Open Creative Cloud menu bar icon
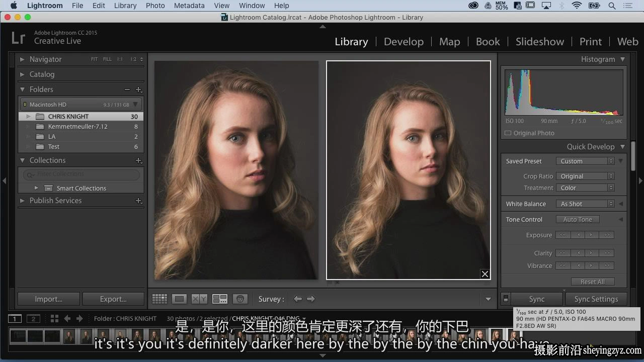 [x=473, y=6]
